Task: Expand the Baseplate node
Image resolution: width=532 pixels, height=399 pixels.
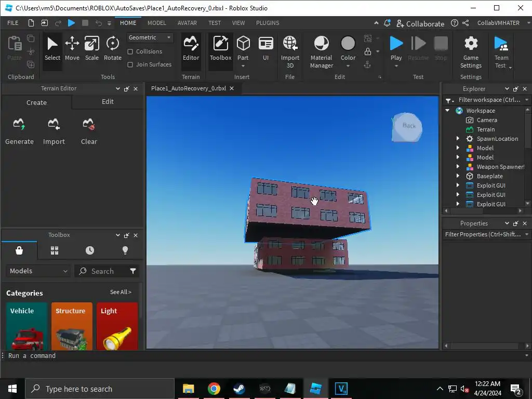Action: [x=458, y=176]
